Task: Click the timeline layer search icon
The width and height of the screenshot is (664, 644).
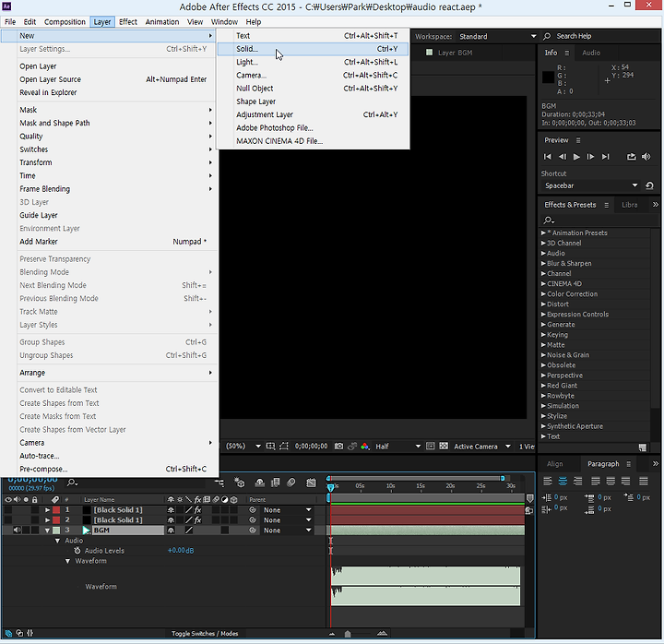Action: click(x=72, y=483)
